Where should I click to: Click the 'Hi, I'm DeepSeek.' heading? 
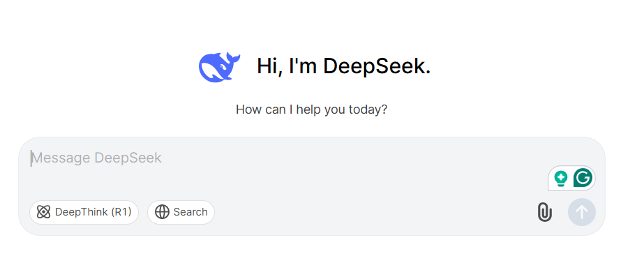click(344, 66)
